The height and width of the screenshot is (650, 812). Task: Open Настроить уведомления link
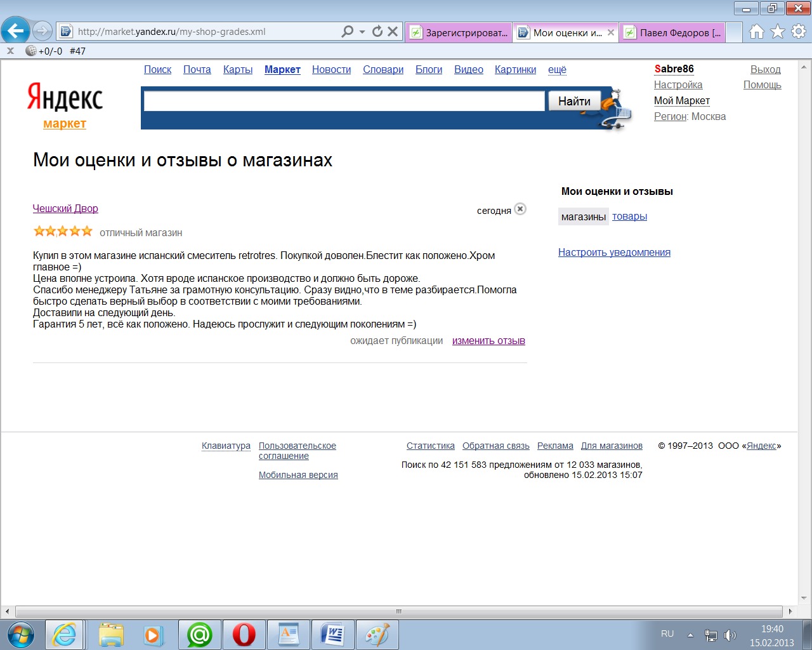point(614,253)
